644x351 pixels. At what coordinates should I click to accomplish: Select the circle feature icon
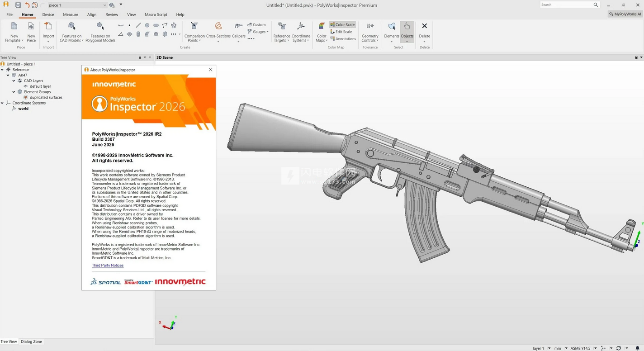point(147,25)
